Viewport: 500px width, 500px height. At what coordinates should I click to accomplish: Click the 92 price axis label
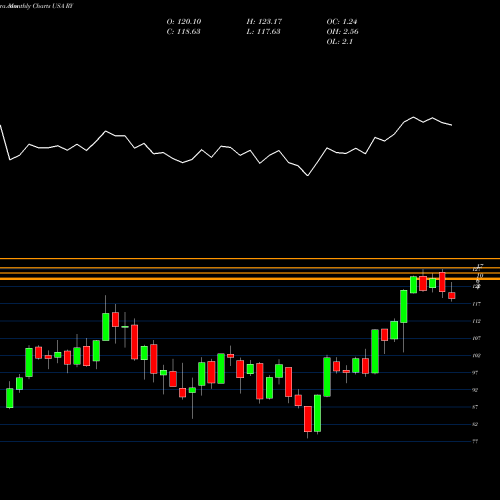[x=475, y=390]
